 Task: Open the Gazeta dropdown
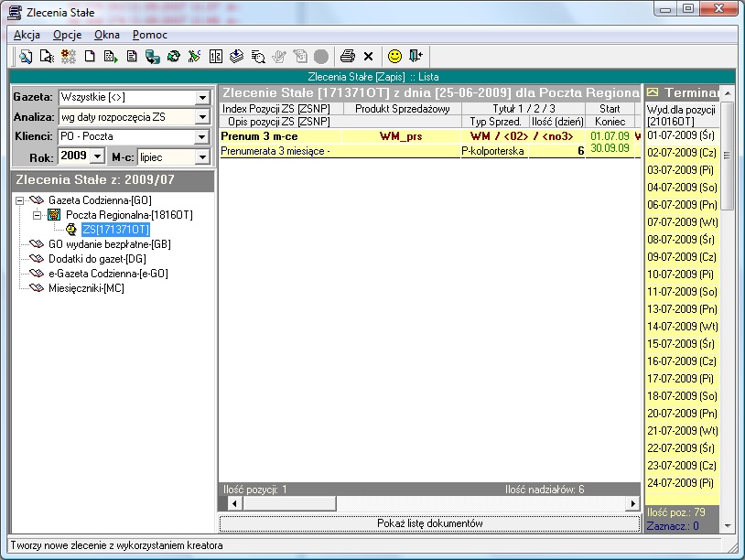[202, 97]
